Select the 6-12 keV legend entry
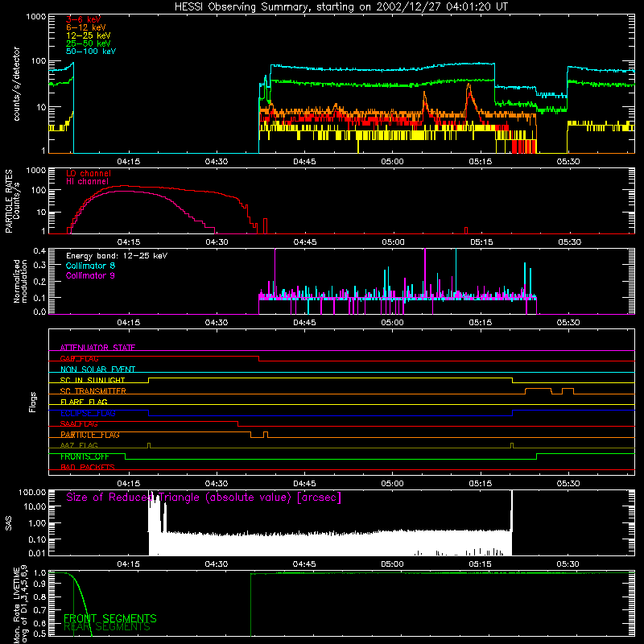 [85, 27]
